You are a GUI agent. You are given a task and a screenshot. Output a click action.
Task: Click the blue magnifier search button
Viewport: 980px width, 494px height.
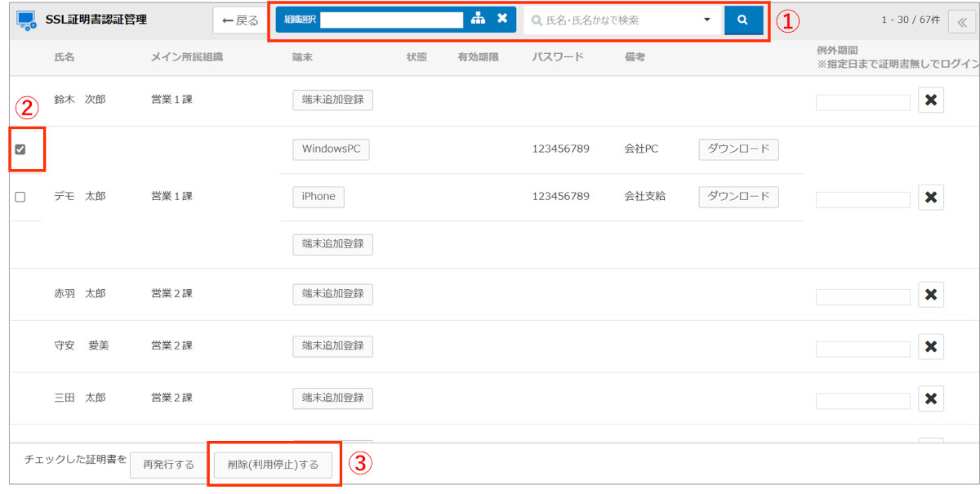point(743,20)
